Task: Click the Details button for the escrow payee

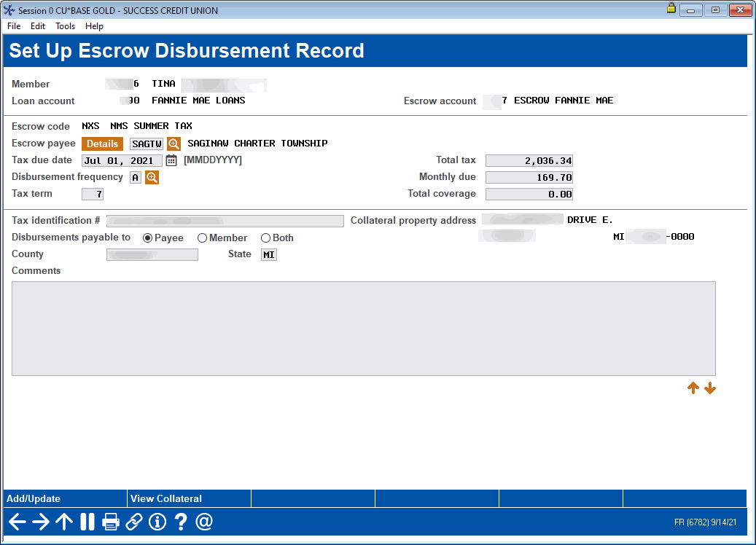Action: pyautogui.click(x=102, y=143)
